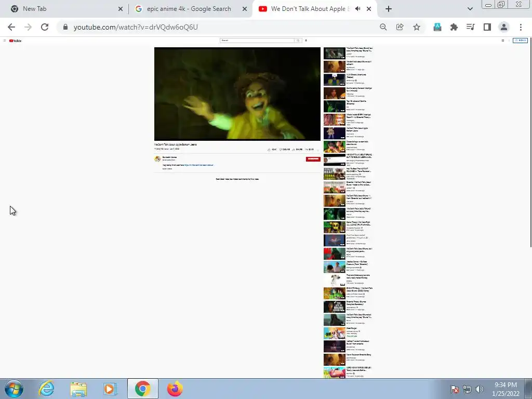Click the voice search microphone icon
Image resolution: width=532 pixels, height=399 pixels.
(306, 41)
